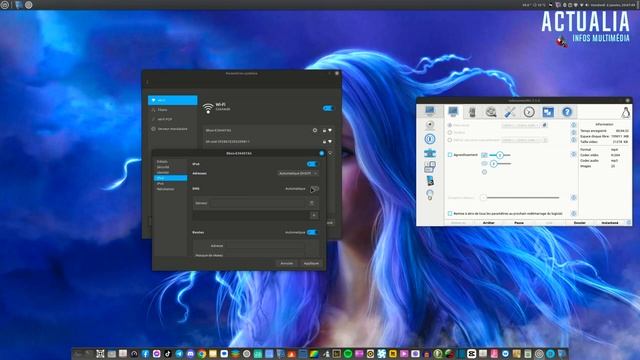Select Filaire in the network settings sidebar

click(x=173, y=110)
